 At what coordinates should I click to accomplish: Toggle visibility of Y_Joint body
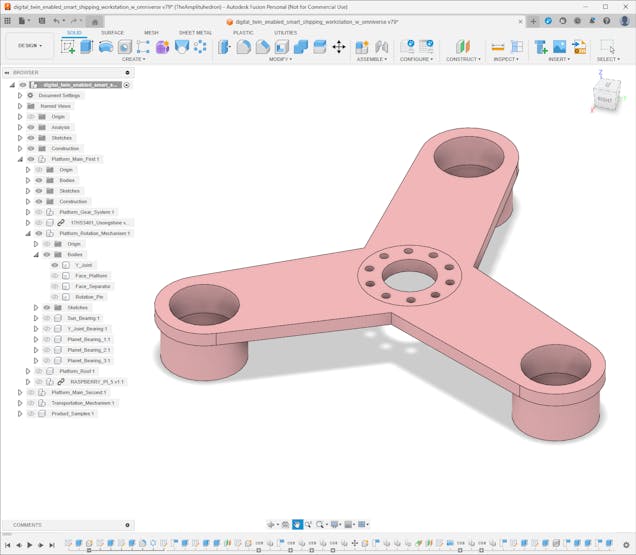[x=55, y=265]
